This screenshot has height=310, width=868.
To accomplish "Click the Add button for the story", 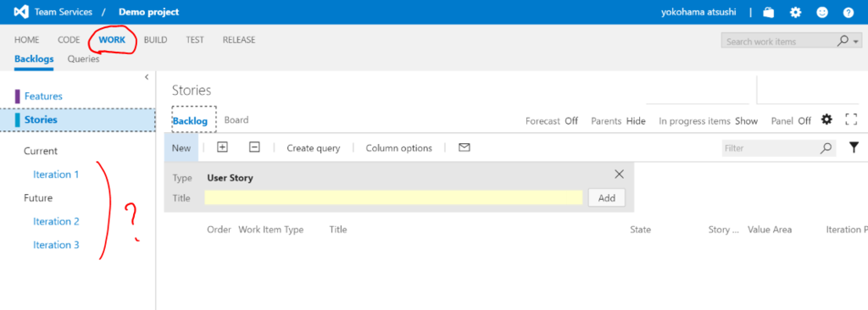I will point(607,197).
